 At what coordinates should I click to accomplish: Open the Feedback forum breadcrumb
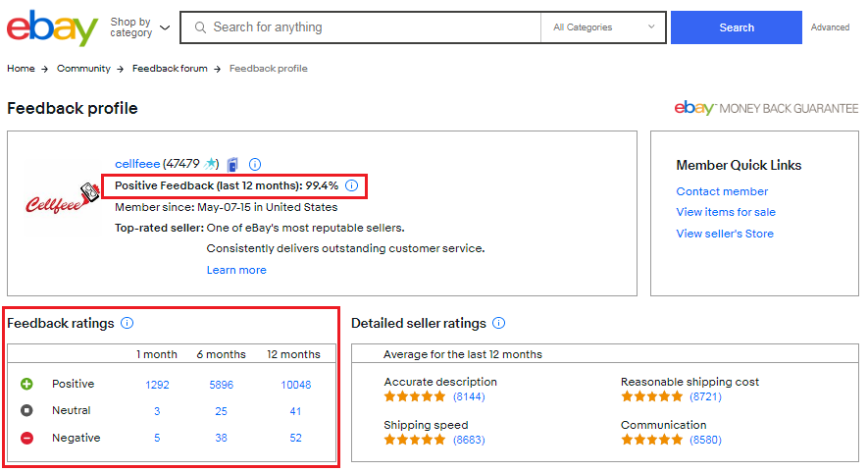(x=170, y=68)
